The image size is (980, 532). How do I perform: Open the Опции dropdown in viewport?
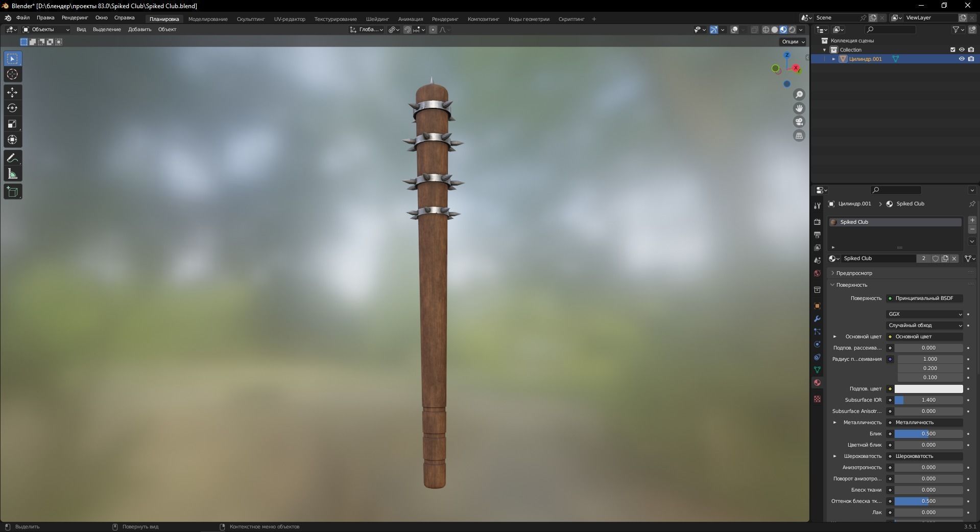pyautogui.click(x=793, y=42)
